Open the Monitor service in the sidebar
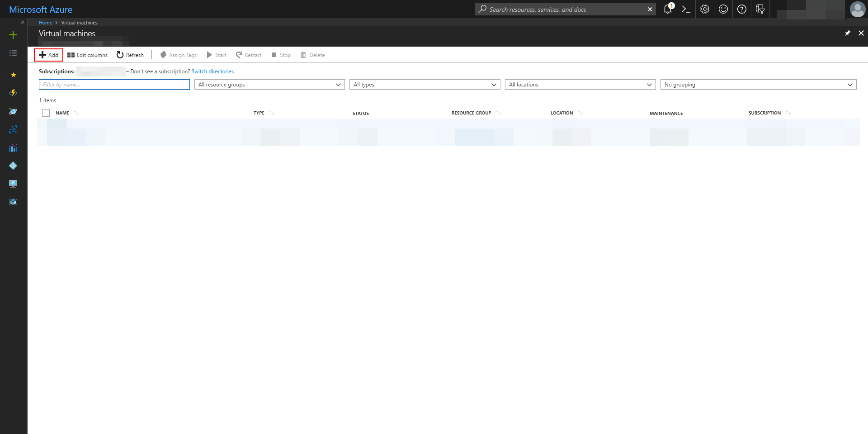The width and height of the screenshot is (868, 434). tap(13, 148)
